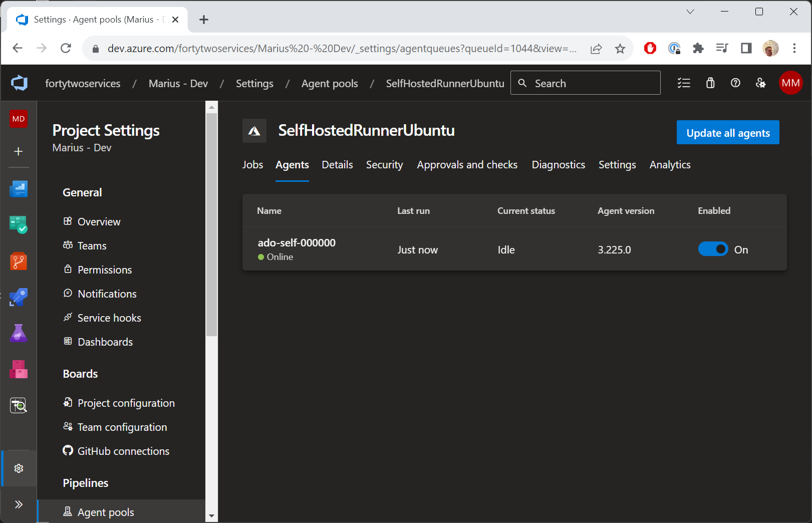The width and height of the screenshot is (812, 523).
Task: Open Repos icon in left sidebar
Action: 19,261
